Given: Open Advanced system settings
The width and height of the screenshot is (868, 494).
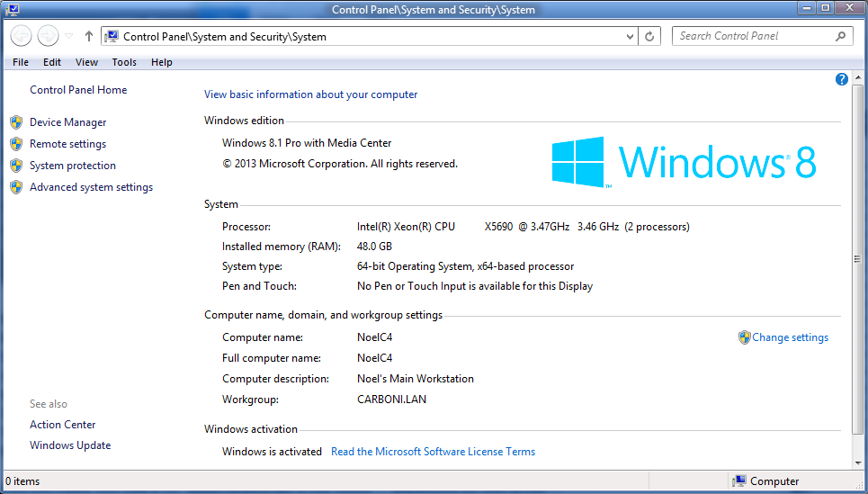Looking at the screenshot, I should point(91,187).
